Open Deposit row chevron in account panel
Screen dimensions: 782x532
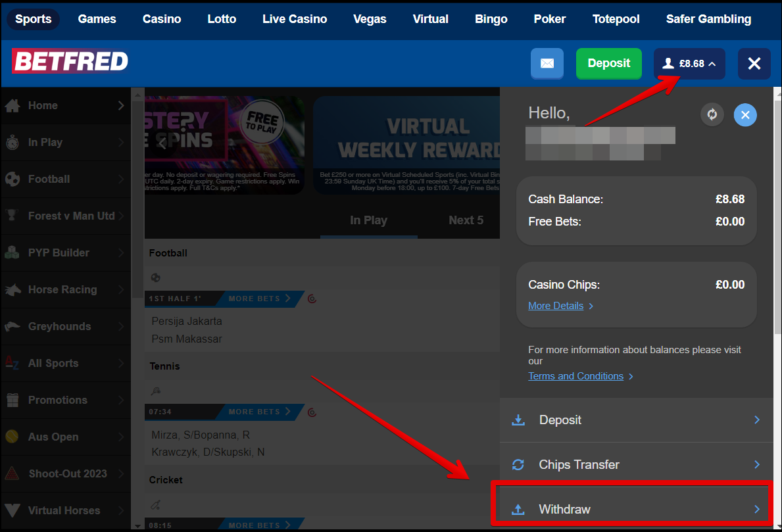click(x=757, y=420)
